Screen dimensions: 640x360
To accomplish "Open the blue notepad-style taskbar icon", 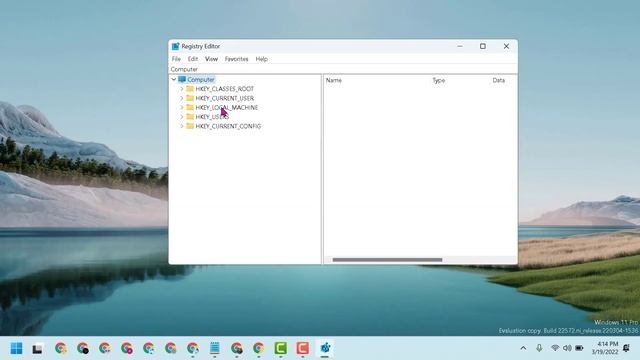I will (x=215, y=348).
